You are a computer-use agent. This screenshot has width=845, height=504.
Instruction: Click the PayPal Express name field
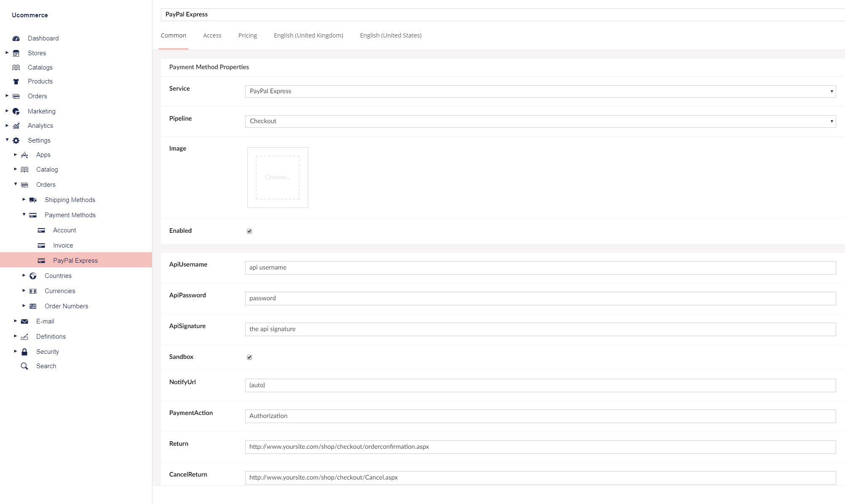[503, 15]
